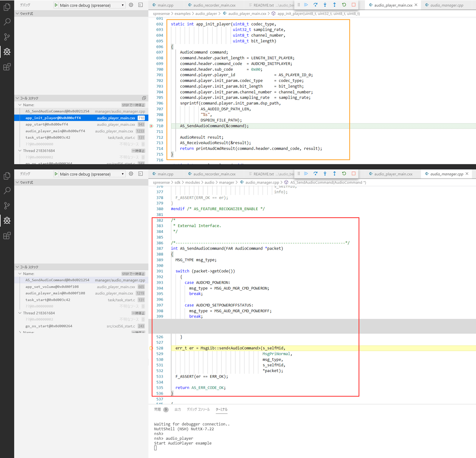Screen dimensions: 476x458
Task: Click Step Into in the upper window's debug toolbar
Action: [x=325, y=5]
